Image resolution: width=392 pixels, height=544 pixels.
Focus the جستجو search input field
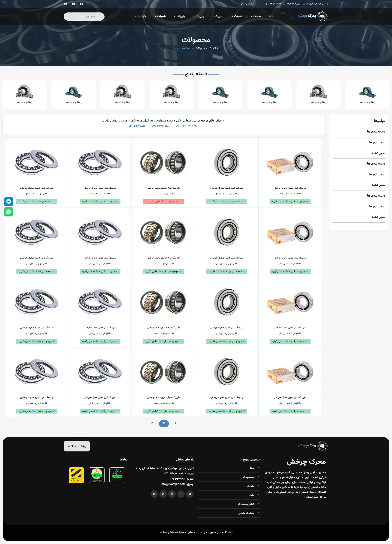tap(84, 16)
